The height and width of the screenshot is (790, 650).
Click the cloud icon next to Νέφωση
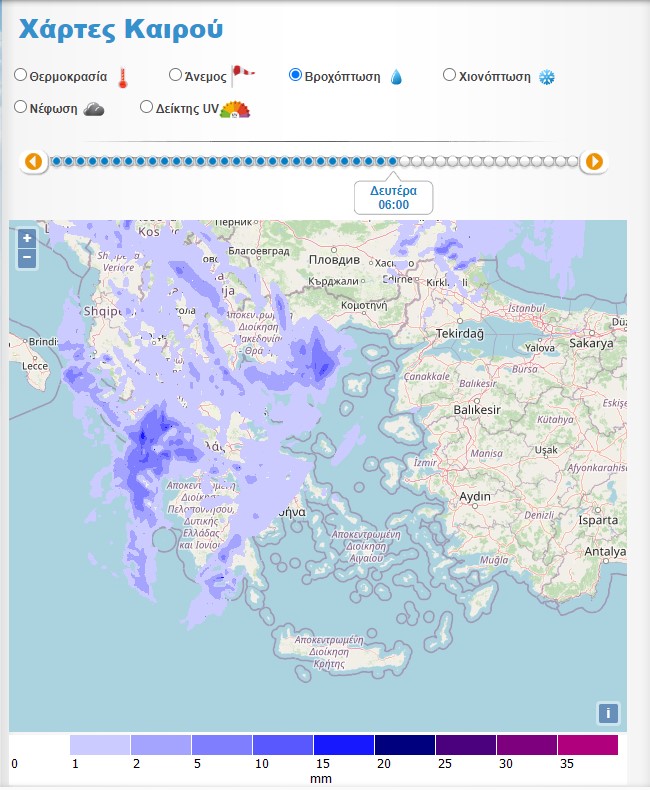click(94, 108)
